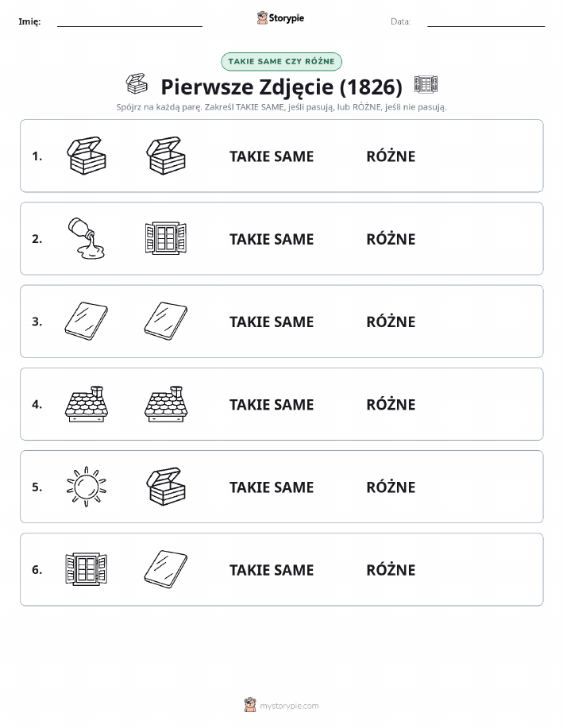
Task: Click the Data date line field
Action: click(x=486, y=21)
